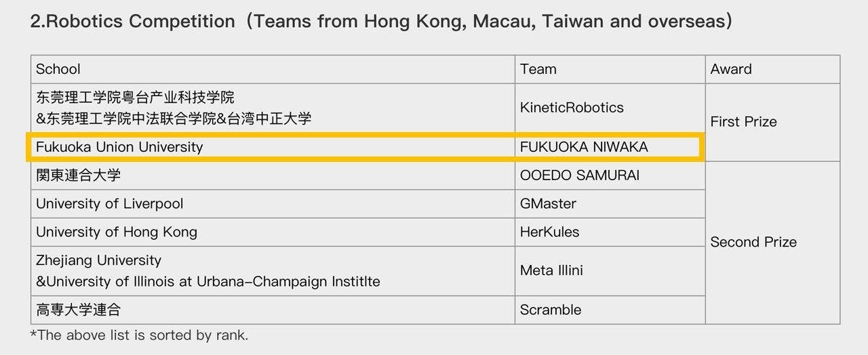The width and height of the screenshot is (868, 355).
Task: Click the 高専大学連合 school cell
Action: 79,310
